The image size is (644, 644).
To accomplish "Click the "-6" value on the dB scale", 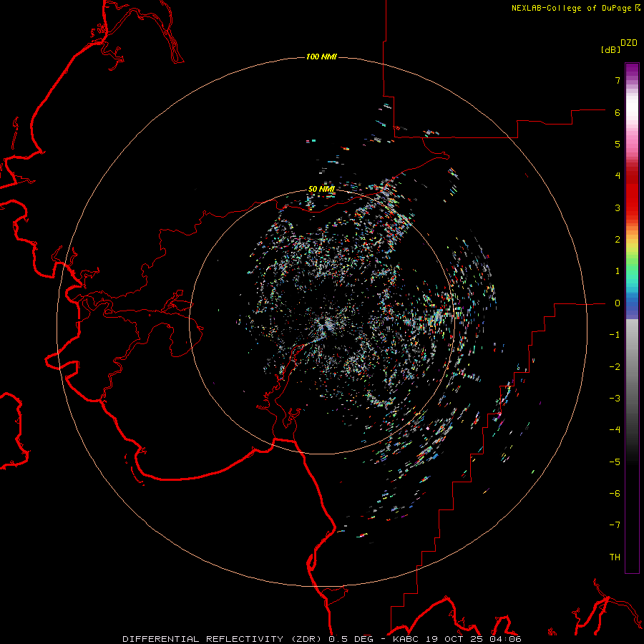I will [x=615, y=494].
